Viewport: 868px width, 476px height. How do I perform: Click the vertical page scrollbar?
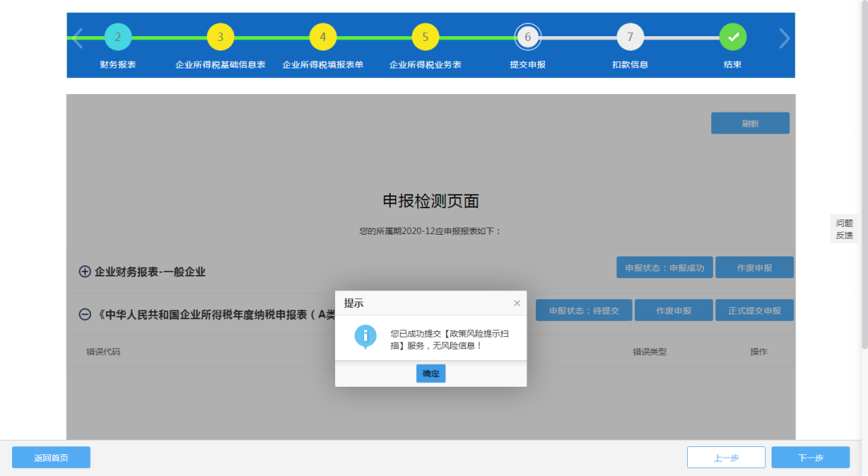(x=865, y=174)
